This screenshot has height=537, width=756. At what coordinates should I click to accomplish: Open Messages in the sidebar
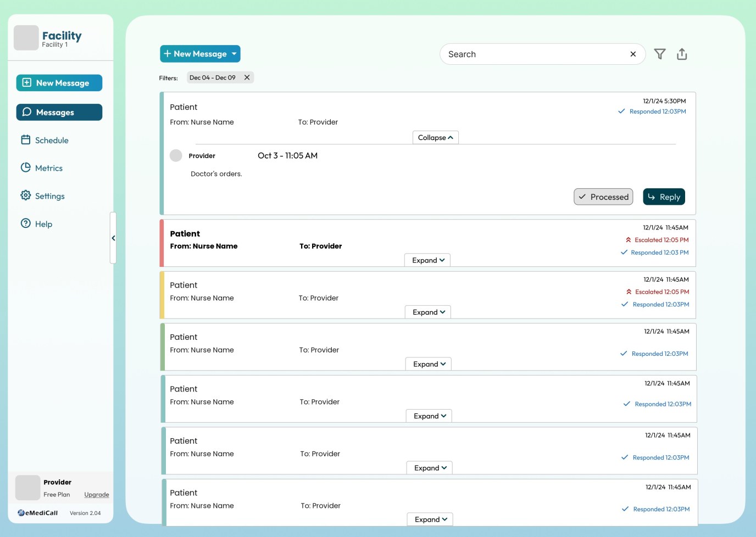59,112
